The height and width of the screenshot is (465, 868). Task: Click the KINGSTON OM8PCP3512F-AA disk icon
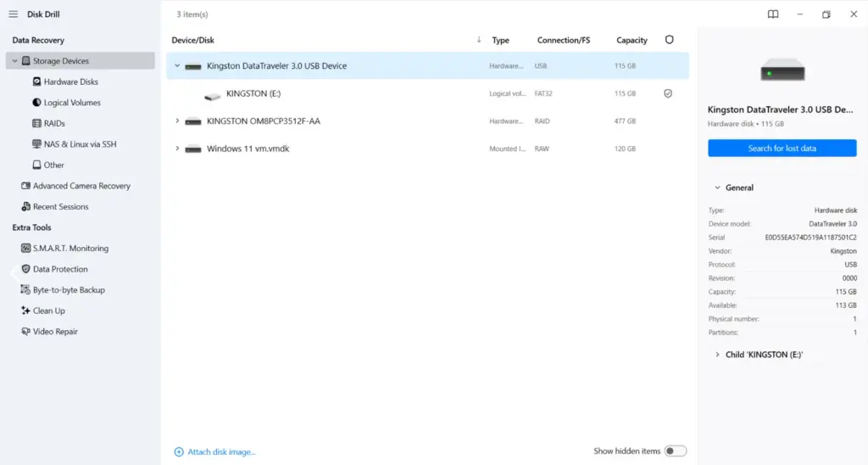(x=193, y=121)
